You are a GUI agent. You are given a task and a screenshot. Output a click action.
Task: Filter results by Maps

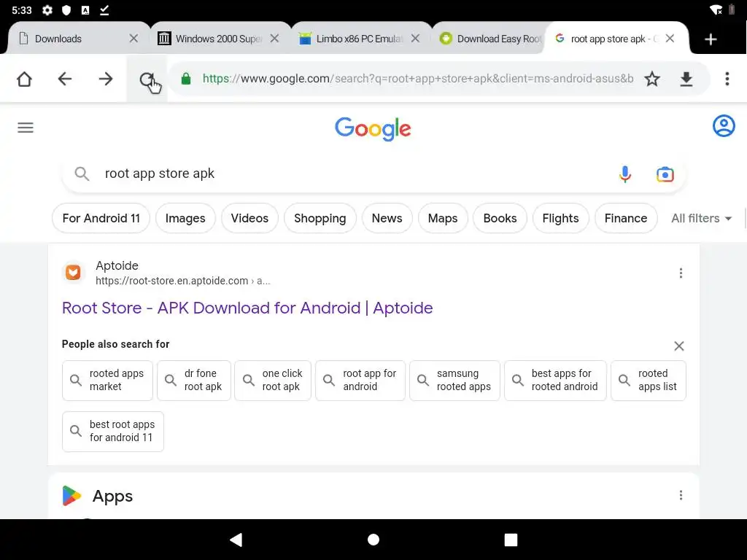pos(443,218)
